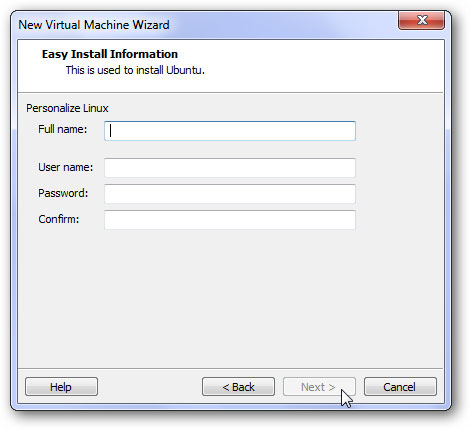Viewport: 470px width, 429px height.
Task: Click 'This is used to install Ubuntu' text
Action: [x=135, y=70]
